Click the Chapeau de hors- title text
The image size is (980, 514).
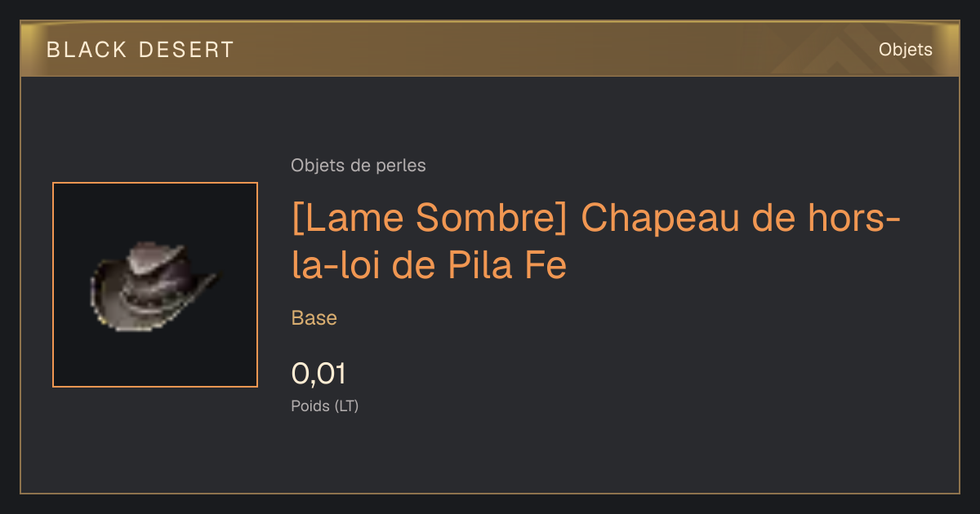[x=742, y=218]
